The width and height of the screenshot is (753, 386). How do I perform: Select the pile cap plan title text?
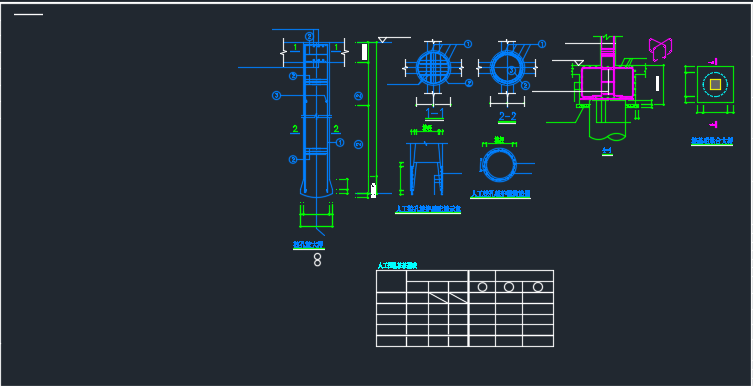(x=712, y=141)
